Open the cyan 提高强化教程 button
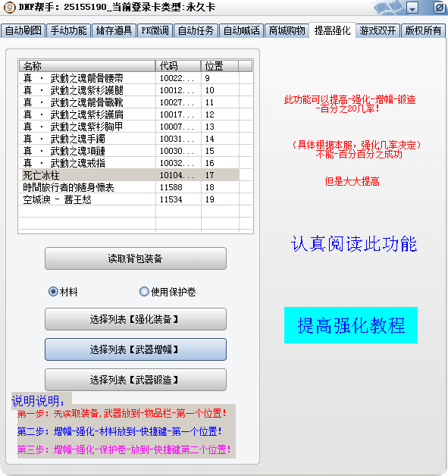 pos(351,325)
